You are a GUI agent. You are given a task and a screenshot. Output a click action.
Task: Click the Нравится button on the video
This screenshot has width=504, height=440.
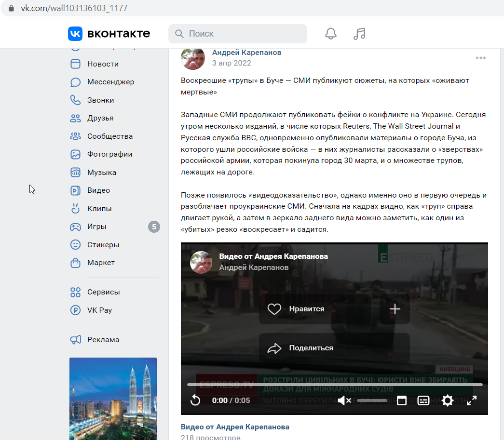(x=315, y=309)
